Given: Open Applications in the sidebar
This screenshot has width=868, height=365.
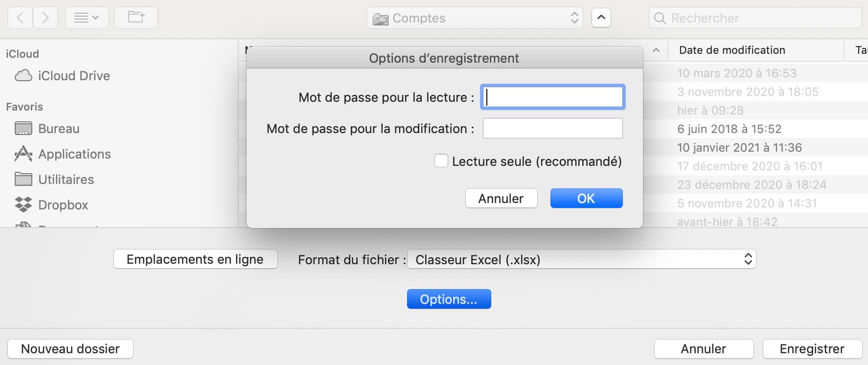Looking at the screenshot, I should 74,154.
